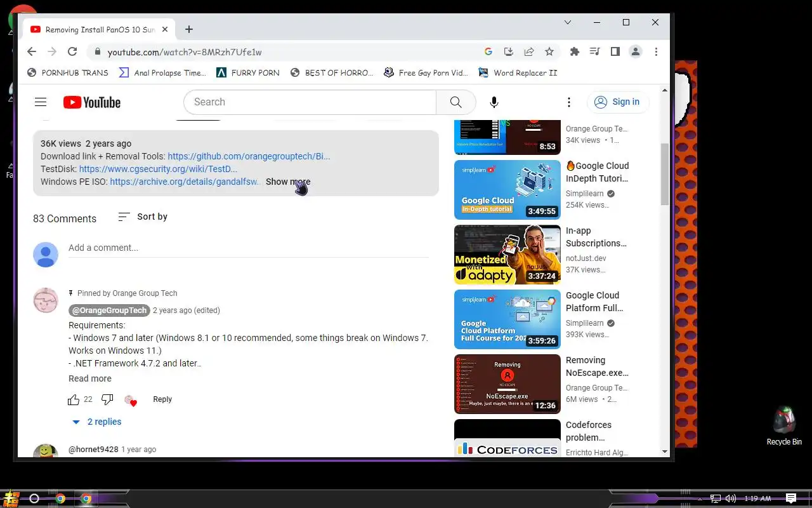Click the install app icon in address bar

click(x=509, y=52)
